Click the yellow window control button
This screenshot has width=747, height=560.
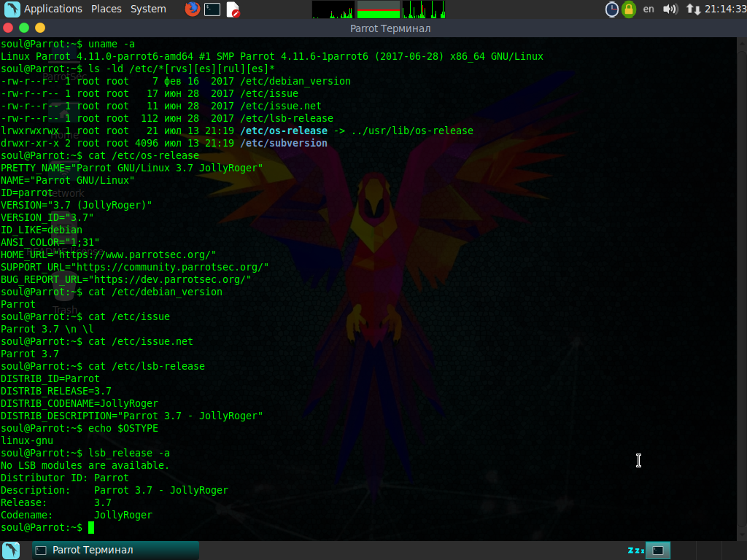[40, 28]
